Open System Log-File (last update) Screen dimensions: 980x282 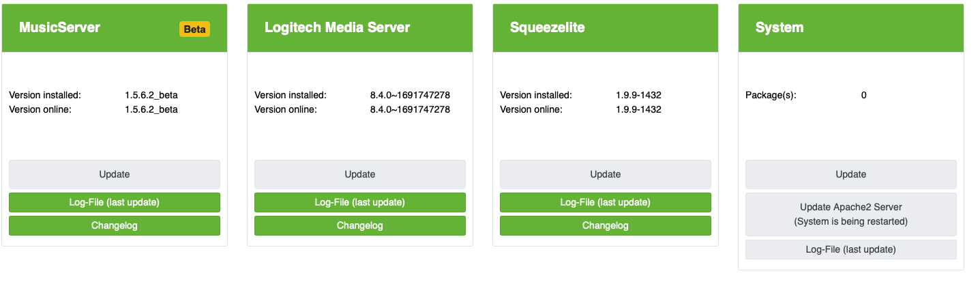click(x=851, y=249)
